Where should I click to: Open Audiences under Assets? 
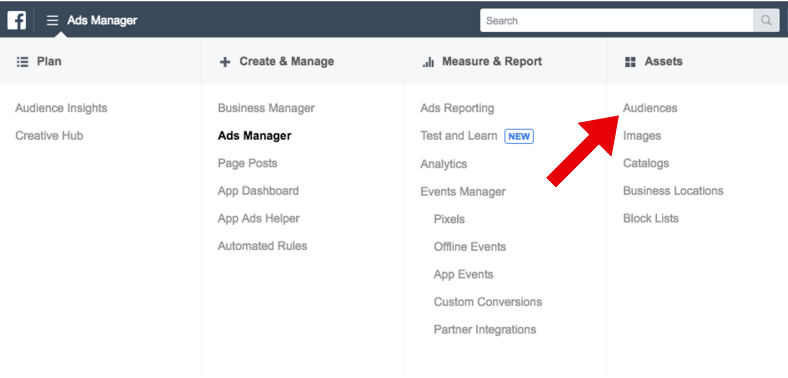tap(650, 108)
